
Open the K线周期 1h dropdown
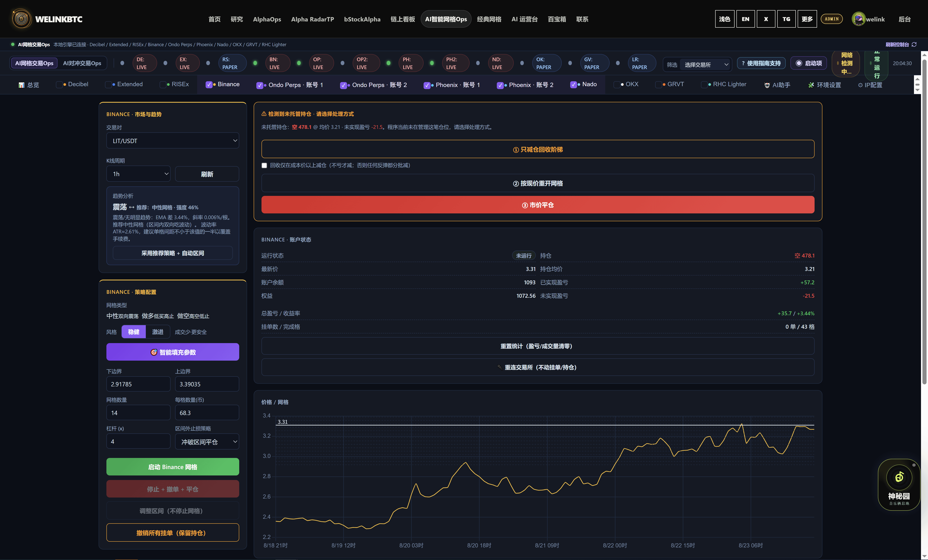coord(138,174)
